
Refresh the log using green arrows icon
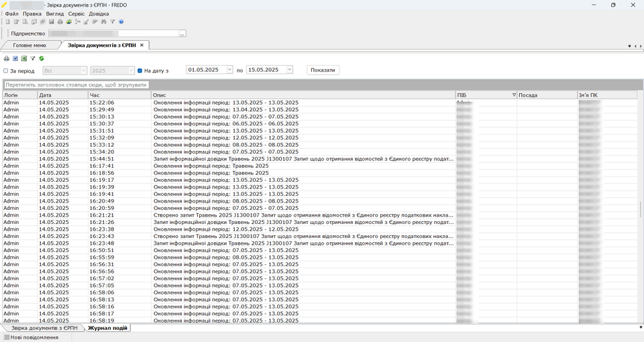42,58
